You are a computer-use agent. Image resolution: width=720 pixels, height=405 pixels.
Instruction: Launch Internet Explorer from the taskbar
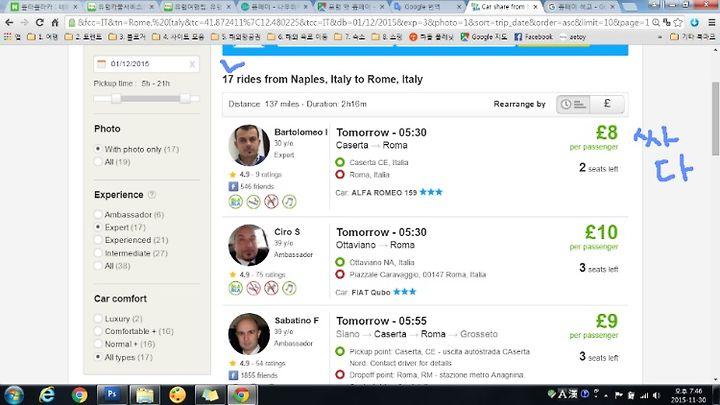coord(47,395)
